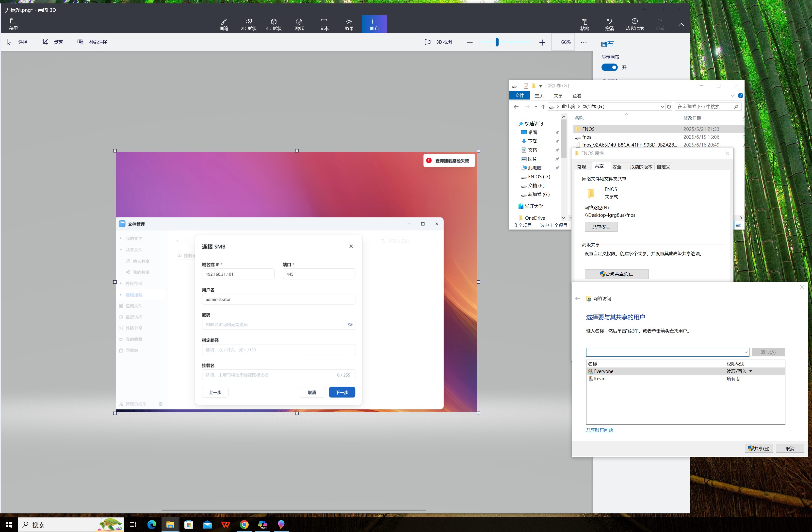Open the Windows Start menu

[9, 525]
